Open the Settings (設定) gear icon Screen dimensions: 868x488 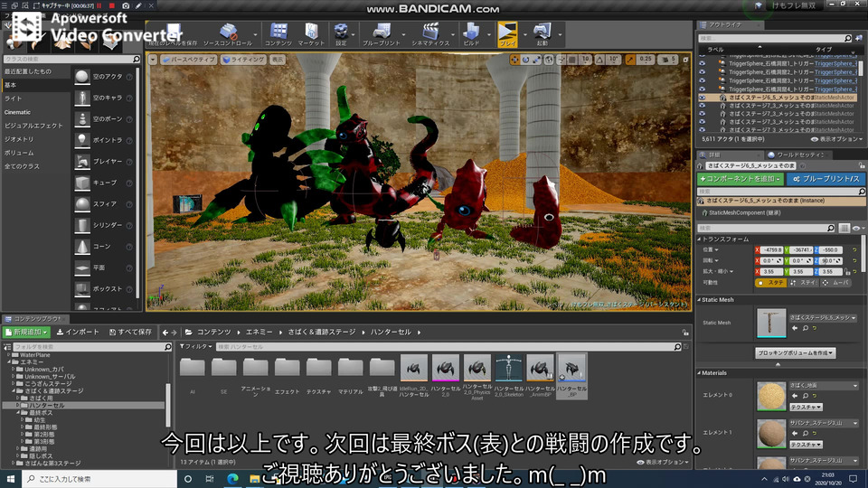(x=341, y=34)
